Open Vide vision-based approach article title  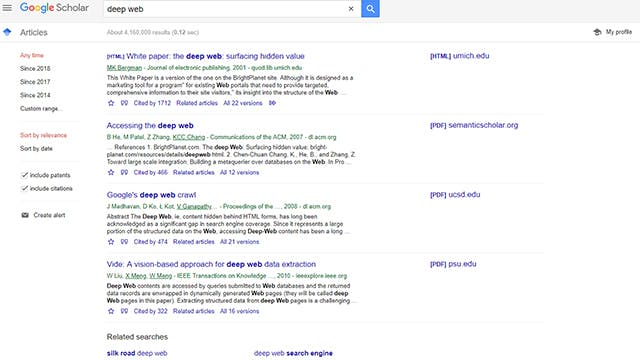[x=211, y=264]
